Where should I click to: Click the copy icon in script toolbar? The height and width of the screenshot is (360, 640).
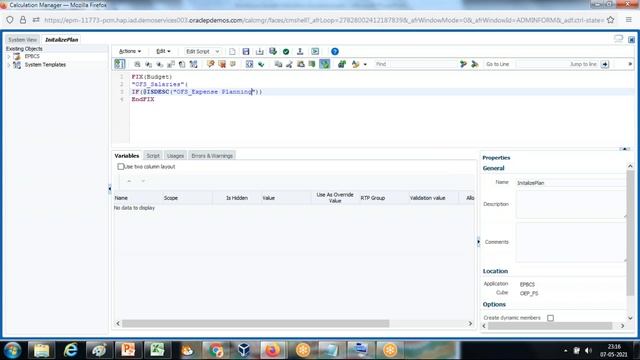(x=278, y=64)
